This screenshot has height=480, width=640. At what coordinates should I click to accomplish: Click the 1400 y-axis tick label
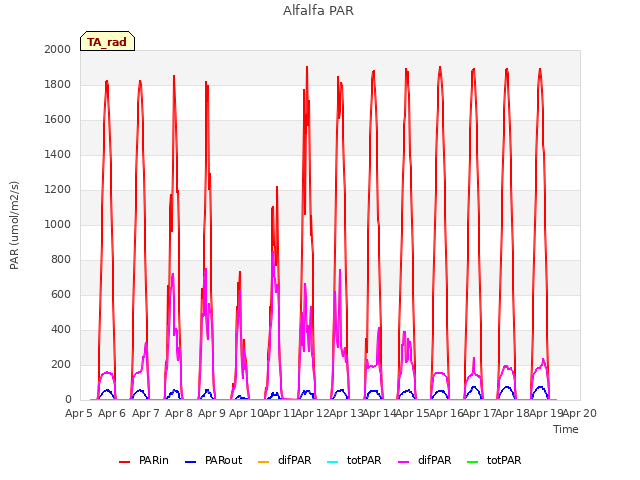[58, 154]
